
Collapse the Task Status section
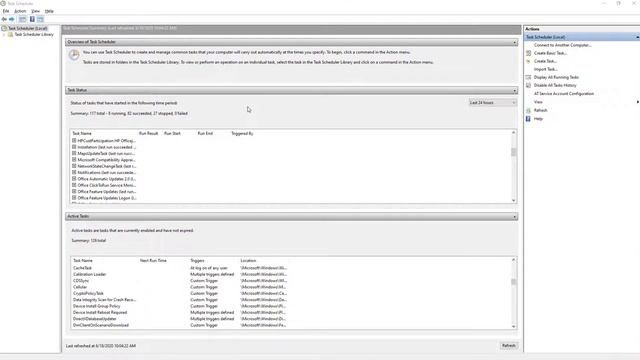tap(514, 90)
